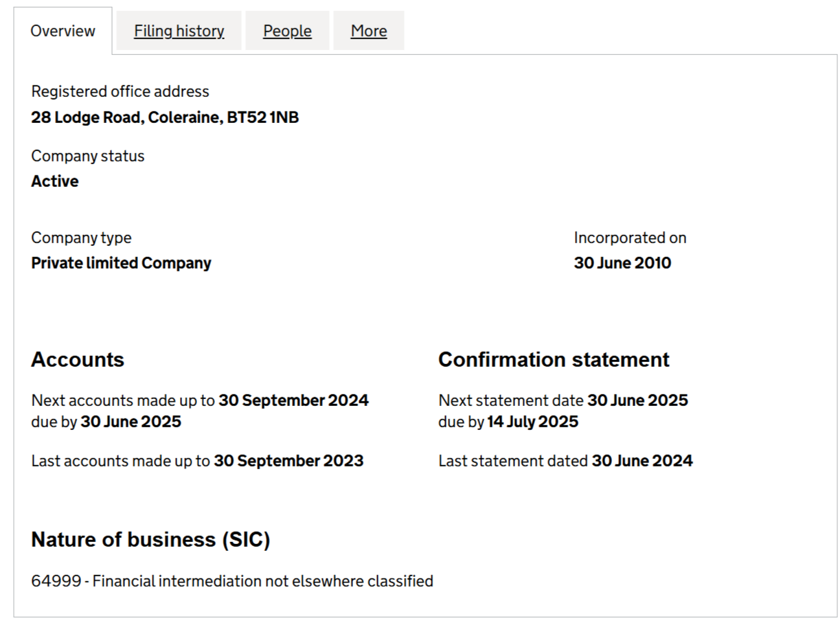The height and width of the screenshot is (623, 840).
Task: Select the More tab
Action: tap(369, 30)
